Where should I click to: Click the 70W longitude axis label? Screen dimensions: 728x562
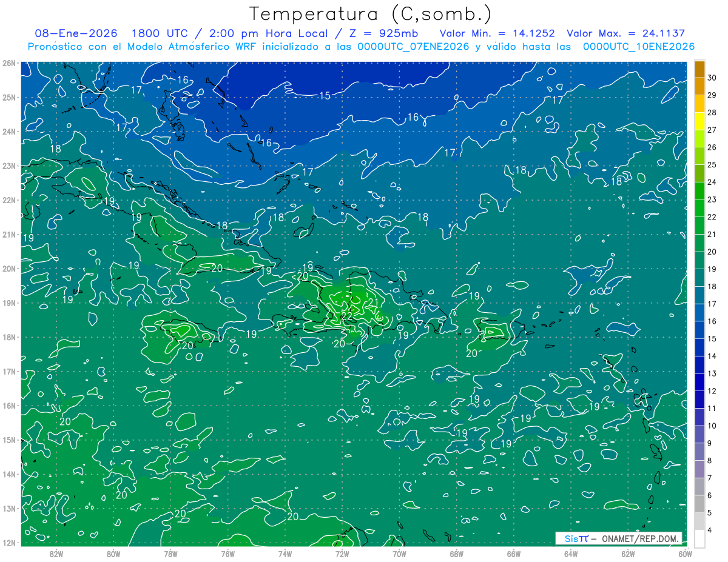coord(399,554)
